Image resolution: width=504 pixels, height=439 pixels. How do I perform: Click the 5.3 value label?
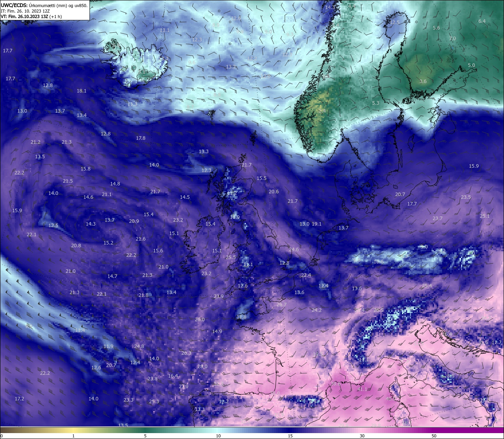(376, 103)
